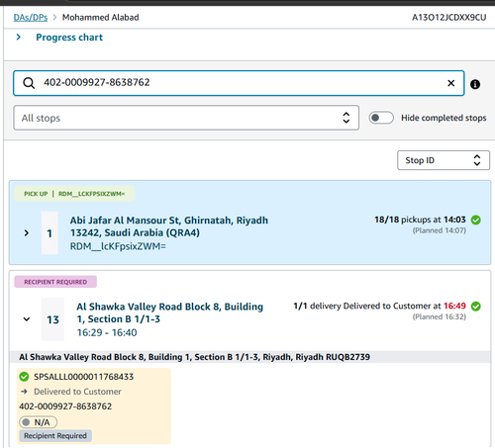Click the Recipient Required gray tag
The width and height of the screenshot is (495, 448).
pos(55,436)
